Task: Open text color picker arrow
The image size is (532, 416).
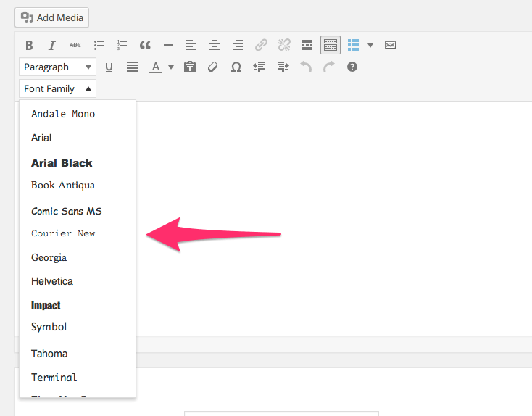Action: pyautogui.click(x=171, y=67)
